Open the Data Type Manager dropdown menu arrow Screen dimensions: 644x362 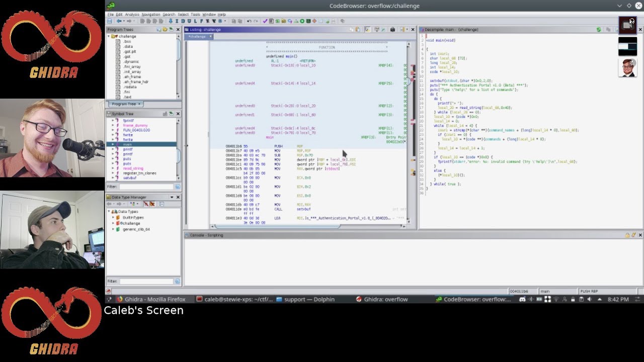(x=172, y=197)
